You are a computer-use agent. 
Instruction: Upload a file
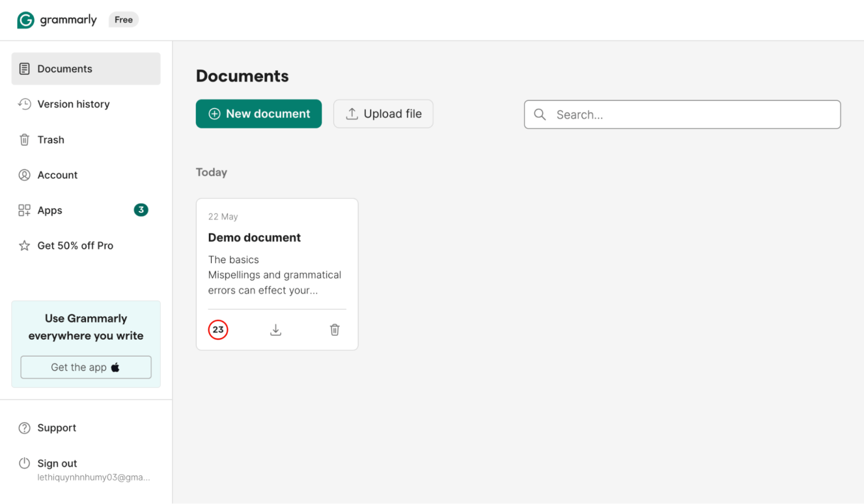[x=383, y=114]
